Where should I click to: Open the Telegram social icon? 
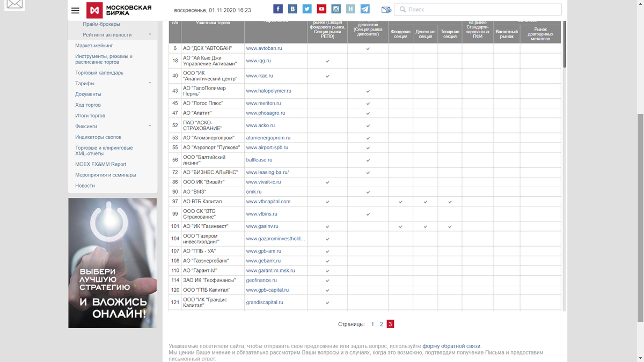(x=365, y=9)
